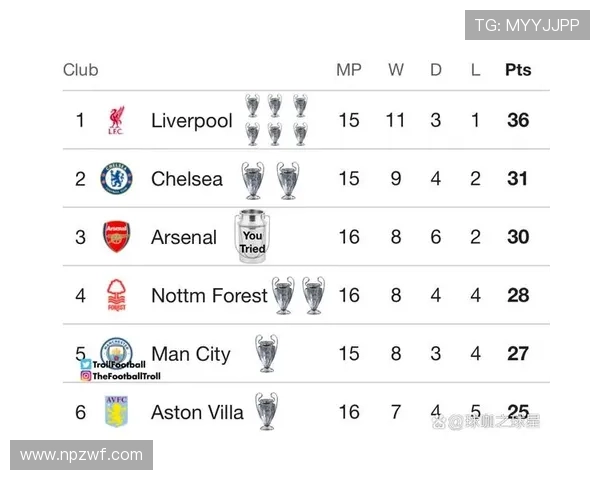600x480 pixels.
Task: Open the Chelsea team name
Action: [x=187, y=179]
